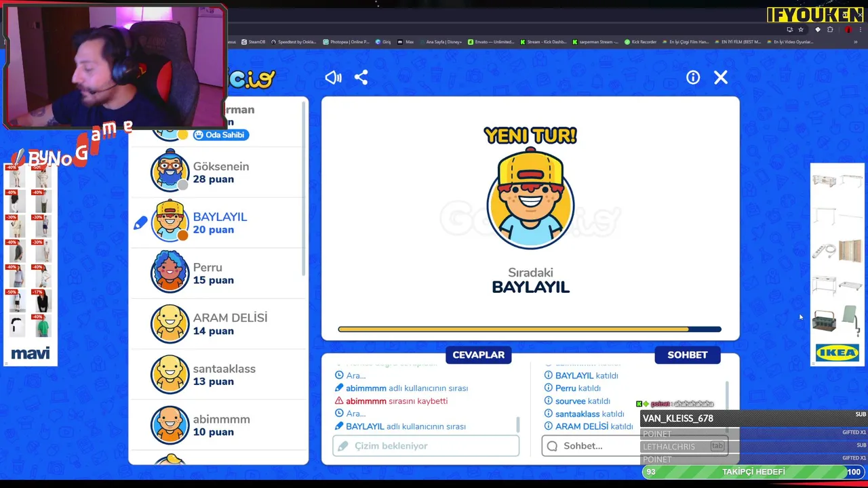This screenshot has width=868, height=488.
Task: Open the Max bookmark
Action: click(x=406, y=42)
